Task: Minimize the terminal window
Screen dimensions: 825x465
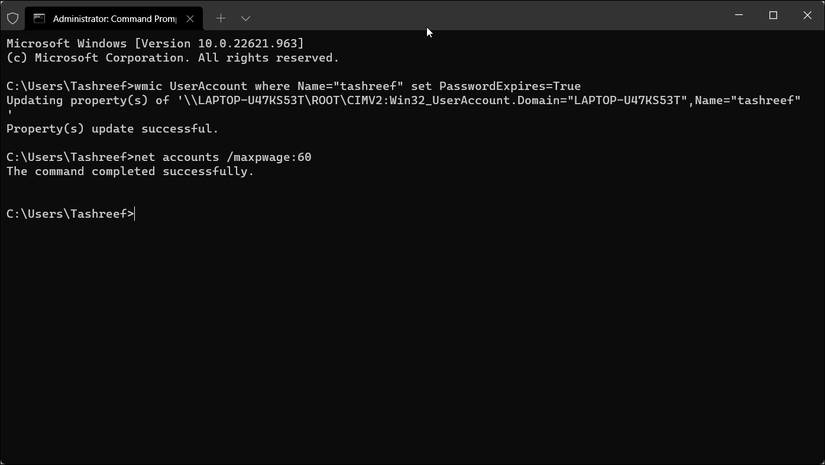Action: click(x=739, y=16)
